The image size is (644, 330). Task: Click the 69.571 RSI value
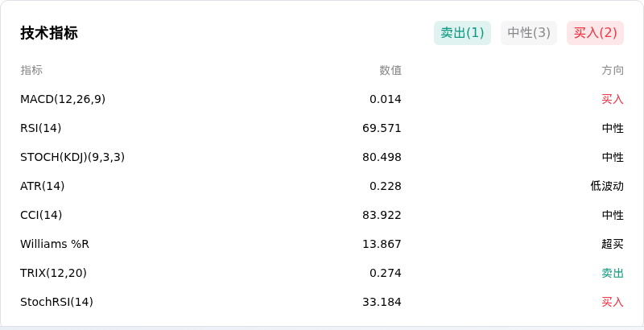pyautogui.click(x=382, y=128)
